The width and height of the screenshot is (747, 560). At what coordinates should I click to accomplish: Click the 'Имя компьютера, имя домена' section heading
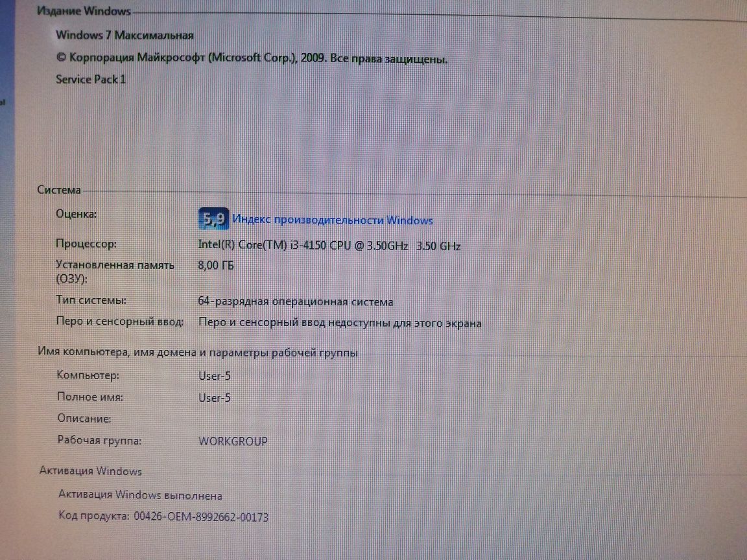[198, 353]
